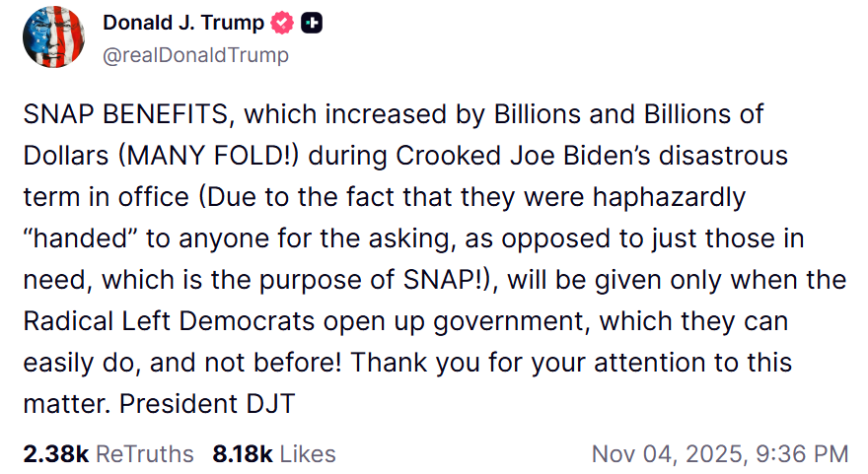
Task: Visit the @realDonaldTrump handle link
Action: click(x=195, y=55)
